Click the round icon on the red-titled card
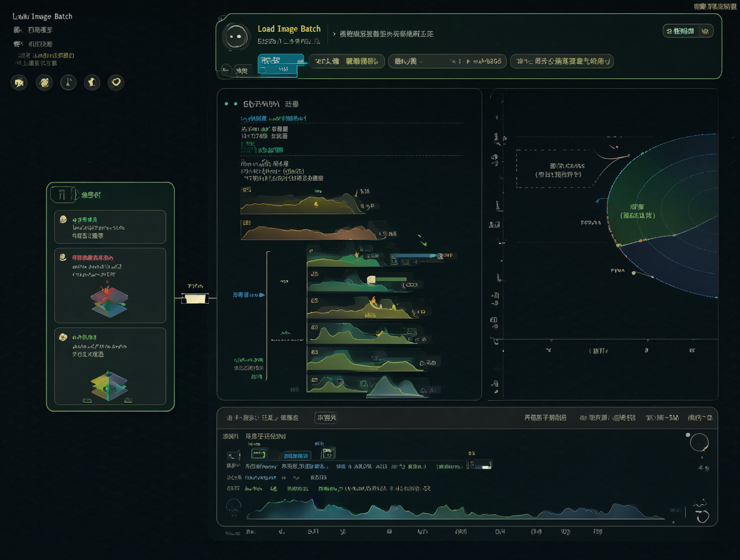 [62, 257]
